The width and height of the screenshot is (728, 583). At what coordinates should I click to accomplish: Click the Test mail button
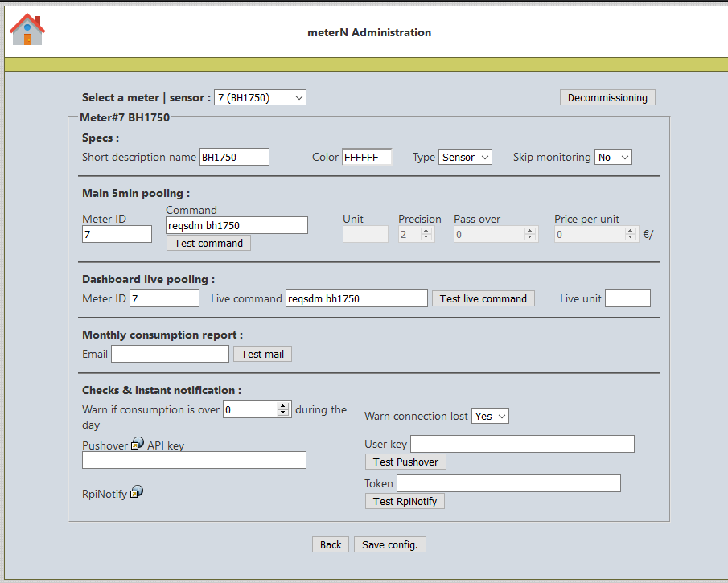pyautogui.click(x=262, y=354)
